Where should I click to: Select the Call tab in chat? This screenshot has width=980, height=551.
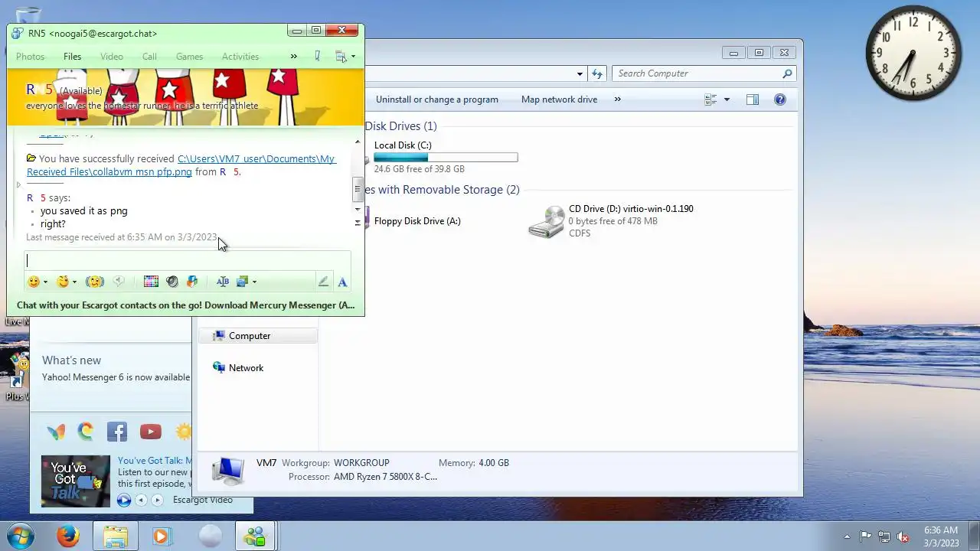[x=149, y=57]
